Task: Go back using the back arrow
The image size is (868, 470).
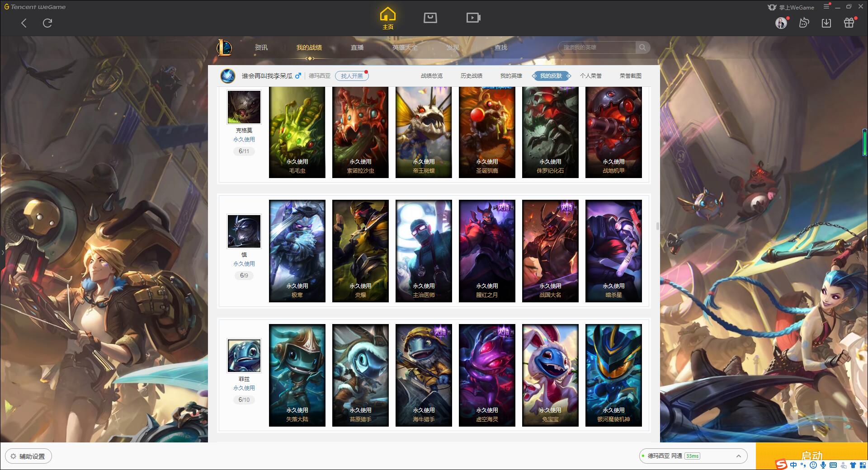Action: click(24, 23)
